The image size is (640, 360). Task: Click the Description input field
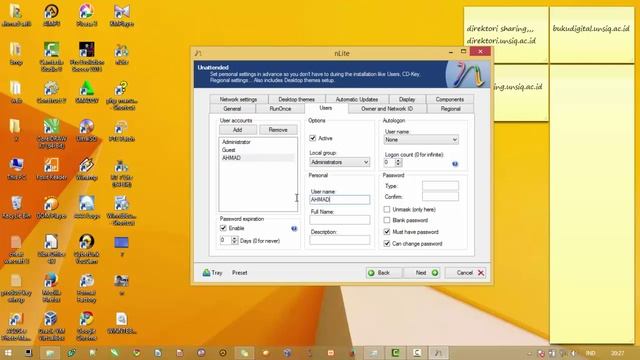click(x=340, y=240)
